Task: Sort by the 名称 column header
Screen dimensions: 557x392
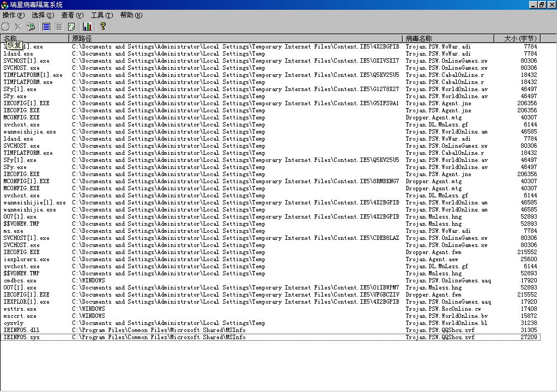Action: pyautogui.click(x=34, y=38)
